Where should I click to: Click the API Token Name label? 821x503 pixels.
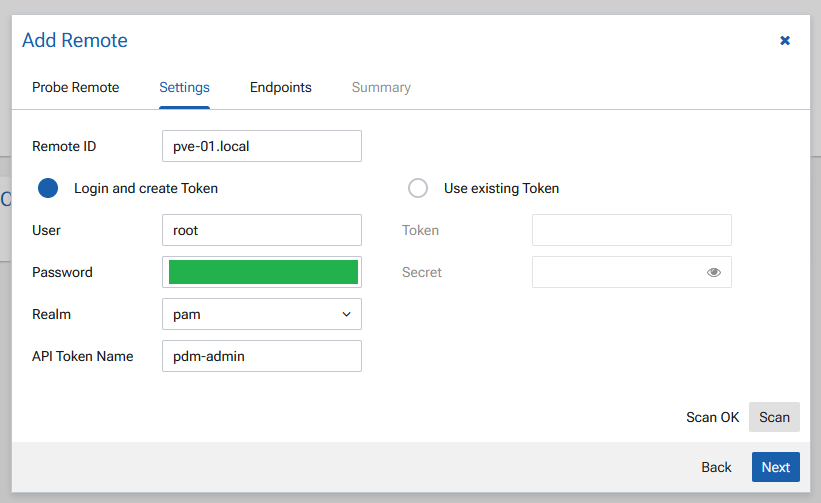point(83,356)
